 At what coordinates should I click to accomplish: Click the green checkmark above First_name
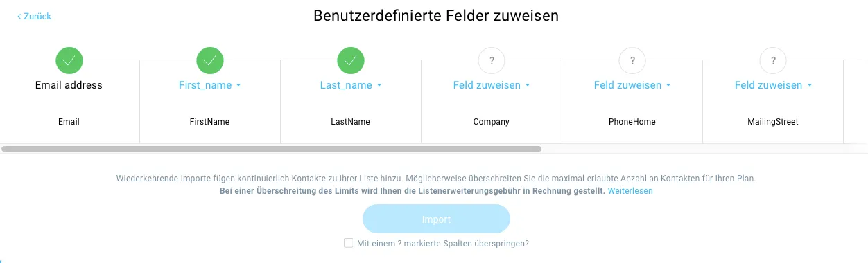tap(210, 60)
